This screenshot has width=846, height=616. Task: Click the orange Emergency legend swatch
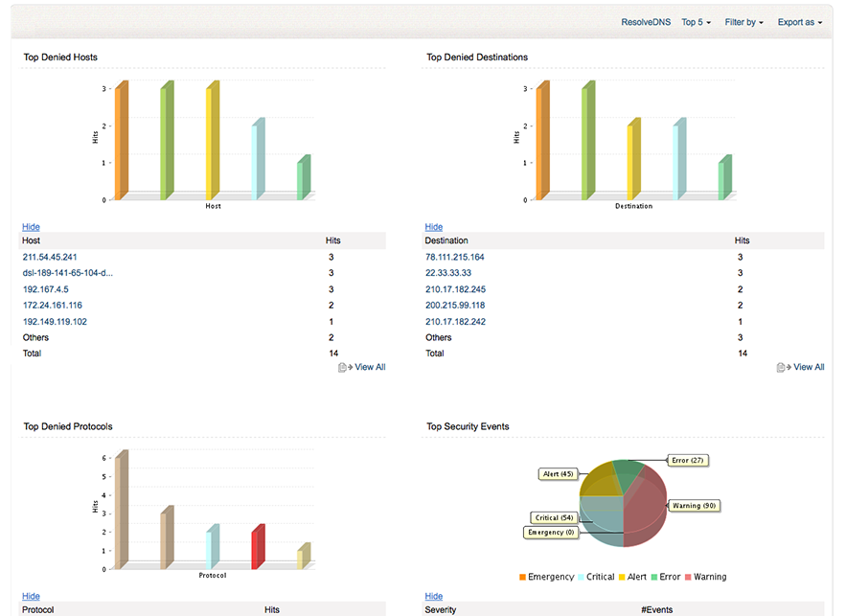click(522, 577)
